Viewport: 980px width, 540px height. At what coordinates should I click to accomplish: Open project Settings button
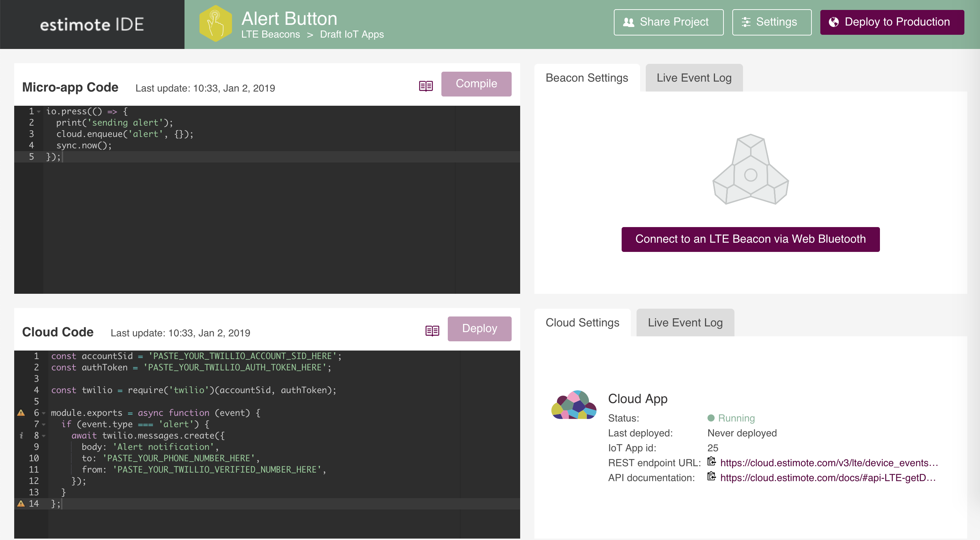tap(771, 22)
